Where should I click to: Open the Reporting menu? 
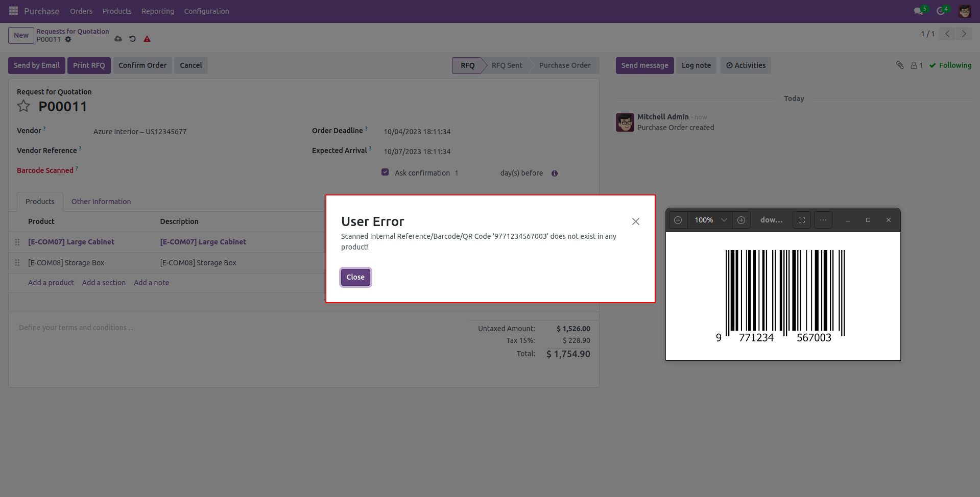tap(158, 11)
